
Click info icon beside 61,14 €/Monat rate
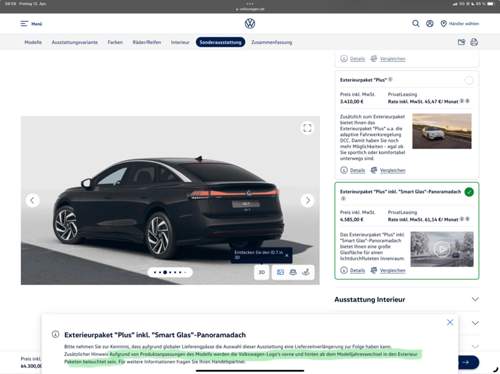coord(462,219)
